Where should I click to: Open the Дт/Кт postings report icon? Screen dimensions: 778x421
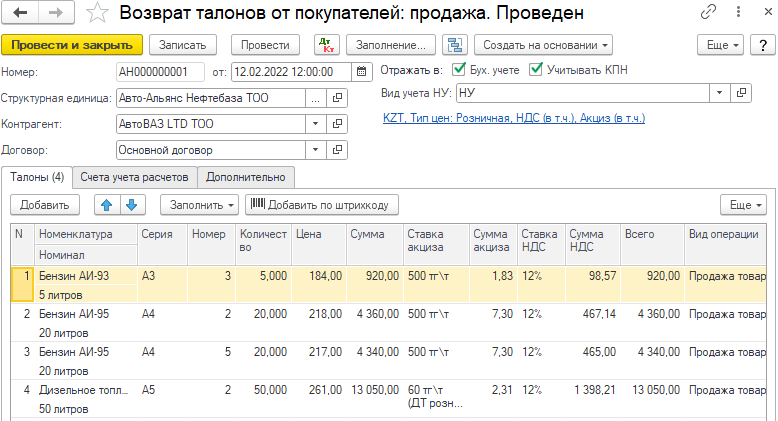tap(327, 45)
